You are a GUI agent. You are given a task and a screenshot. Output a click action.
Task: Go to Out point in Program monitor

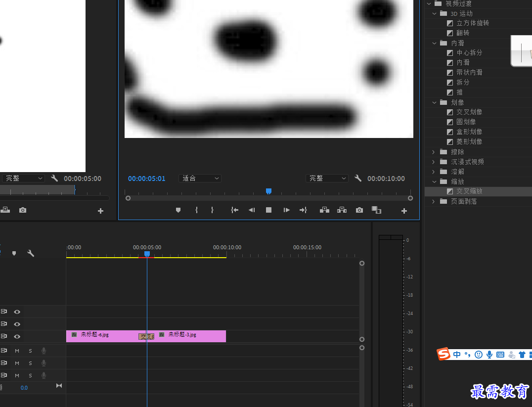(303, 210)
